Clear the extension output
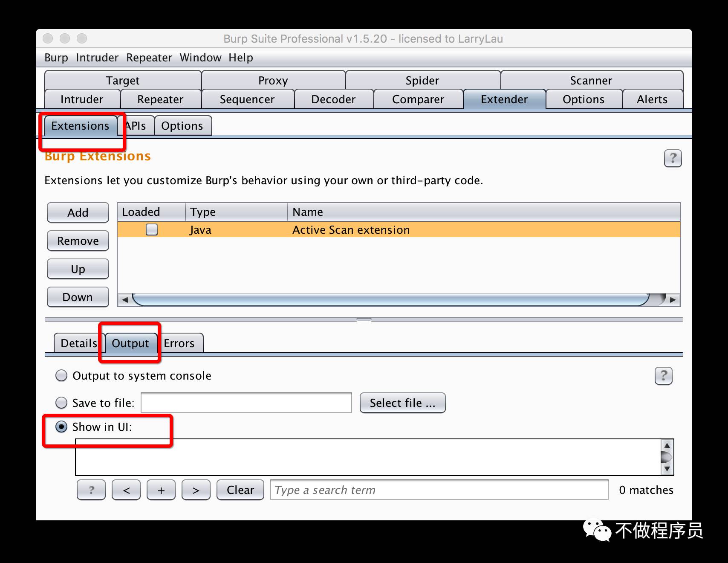This screenshot has height=563, width=728. [x=240, y=490]
